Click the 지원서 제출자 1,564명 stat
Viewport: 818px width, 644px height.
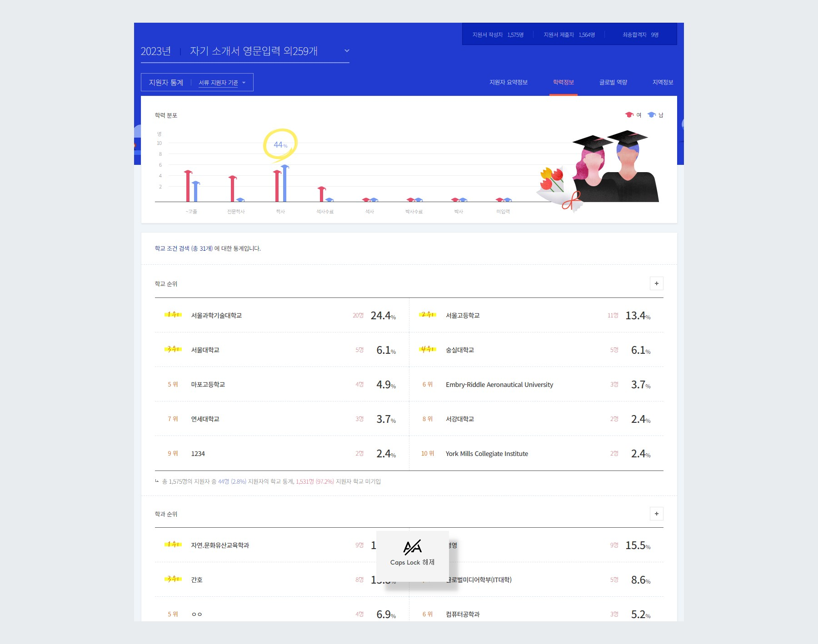tap(569, 35)
